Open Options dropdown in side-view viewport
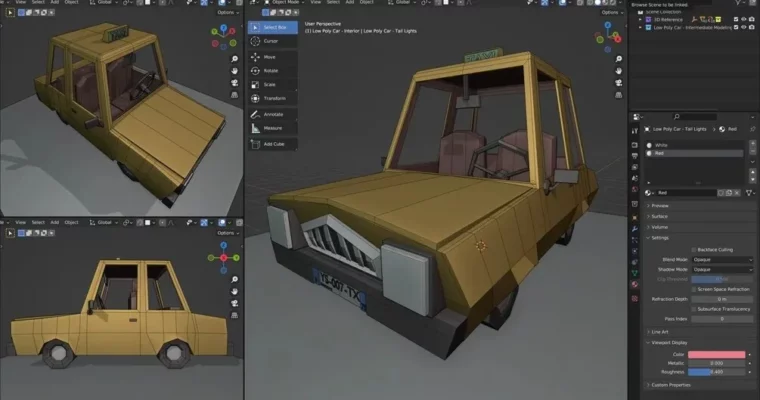This screenshot has height=400, width=760. [x=227, y=233]
